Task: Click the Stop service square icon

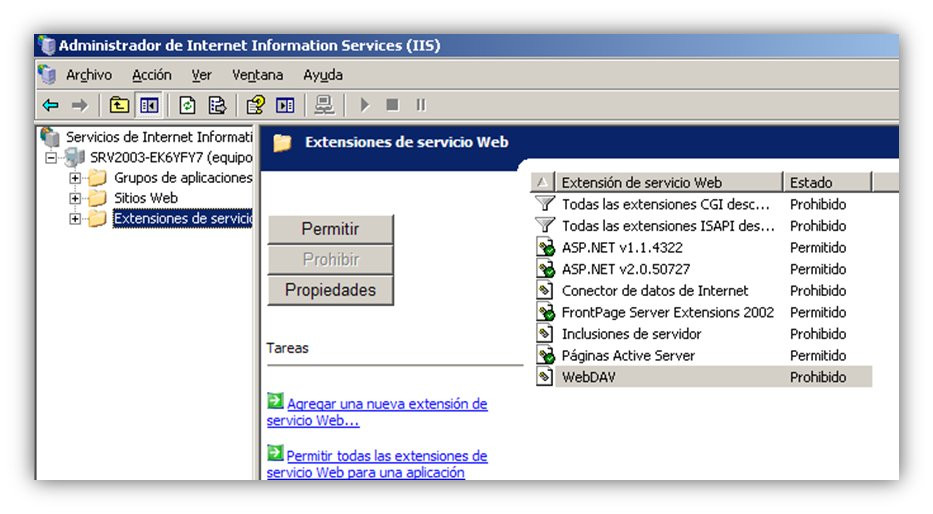Action: (x=392, y=105)
